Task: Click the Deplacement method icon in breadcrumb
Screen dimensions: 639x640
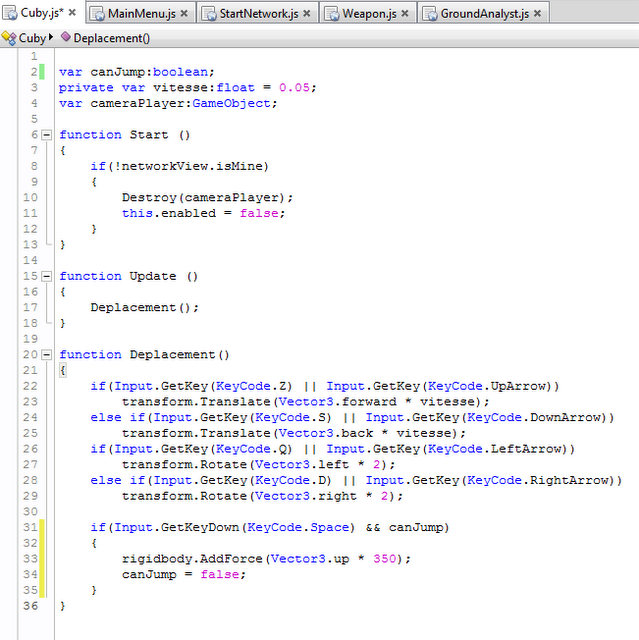Action: pyautogui.click(x=65, y=37)
